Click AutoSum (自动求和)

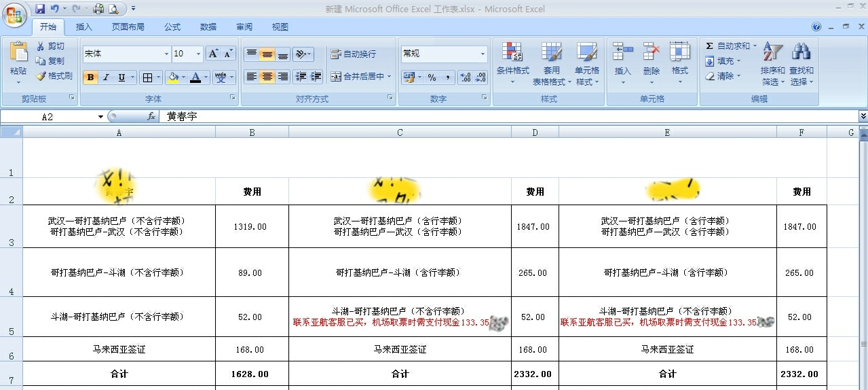coord(727,46)
